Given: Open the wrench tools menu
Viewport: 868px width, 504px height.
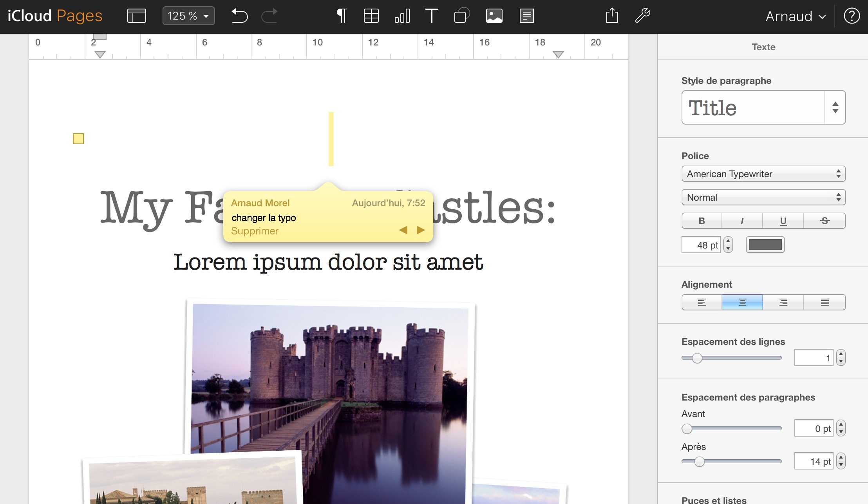Looking at the screenshot, I should point(643,16).
